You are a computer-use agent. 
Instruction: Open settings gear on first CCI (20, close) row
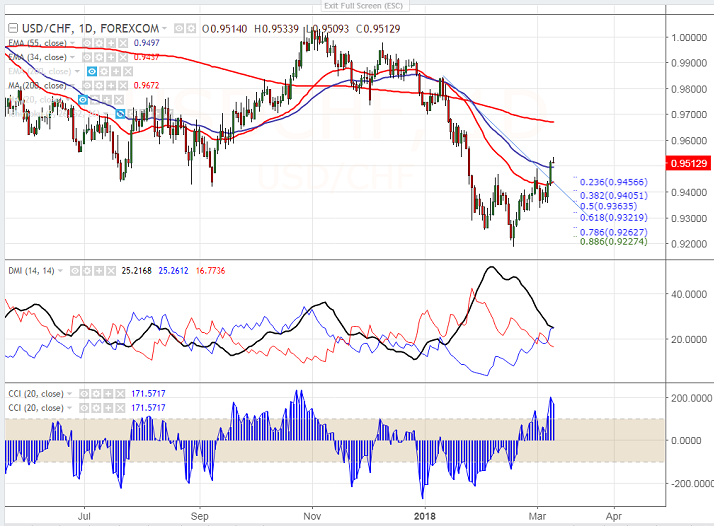pos(96,393)
